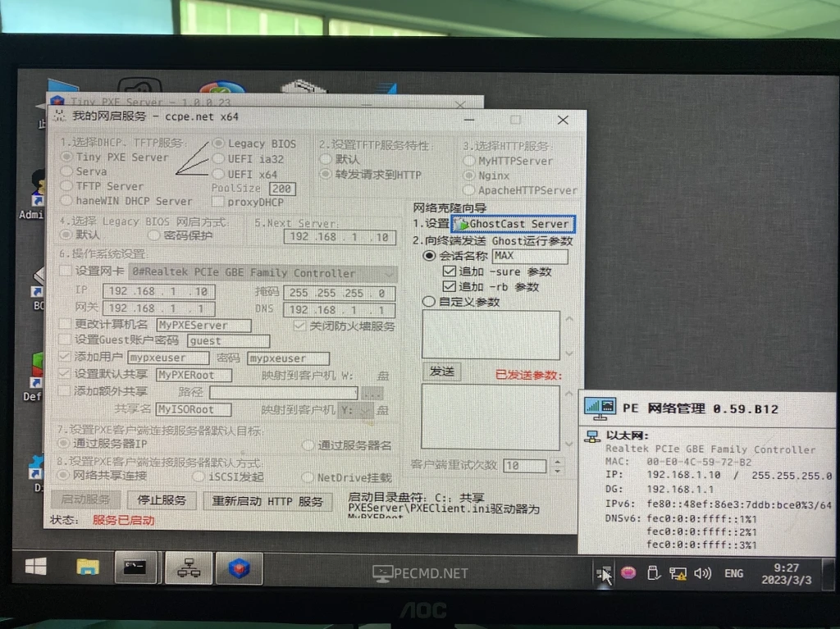Click the path browse ... button
Viewport: 840px width, 629px height.
(x=372, y=394)
